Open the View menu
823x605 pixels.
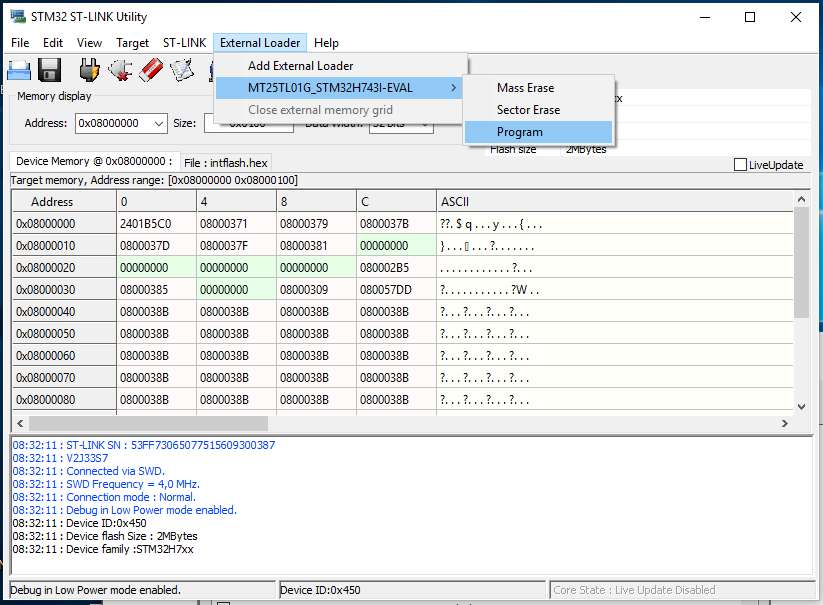[89, 43]
